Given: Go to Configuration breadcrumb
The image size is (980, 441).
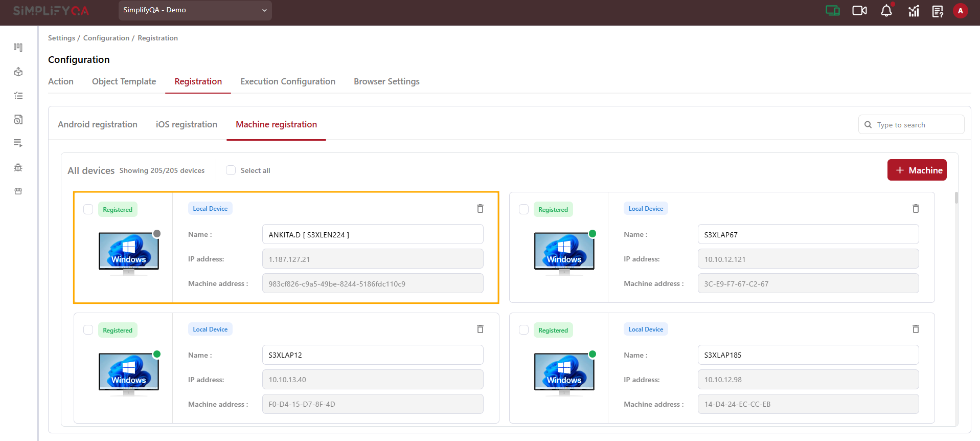Looking at the screenshot, I should (x=106, y=38).
